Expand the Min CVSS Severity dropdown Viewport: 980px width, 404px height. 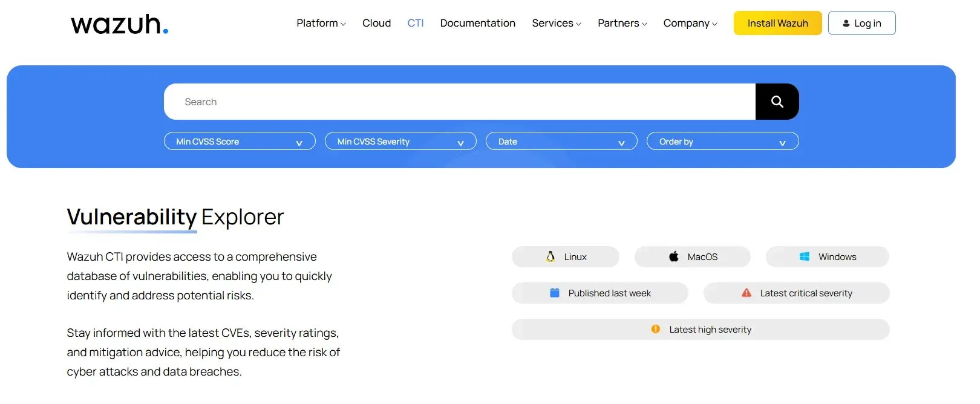[x=400, y=142]
